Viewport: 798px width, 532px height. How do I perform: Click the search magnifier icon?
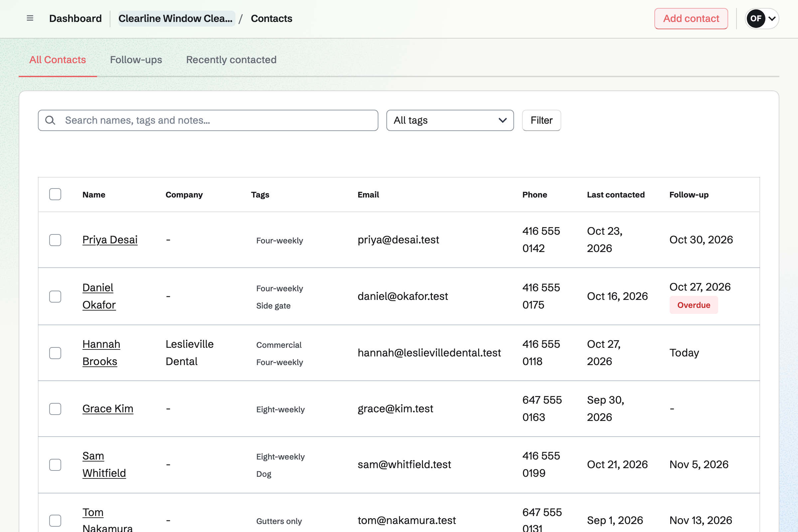point(50,120)
